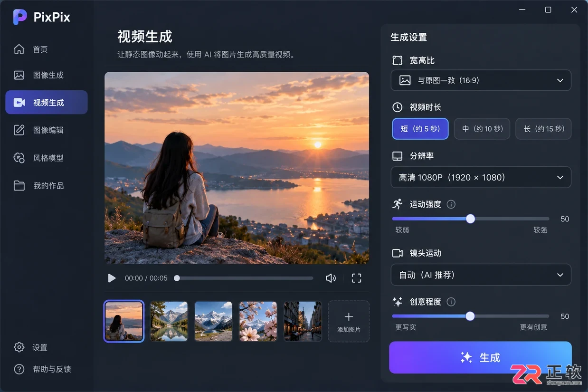Image resolution: width=588 pixels, height=392 pixels.
Task: Click the 视频生成 page title
Action: [144, 37]
